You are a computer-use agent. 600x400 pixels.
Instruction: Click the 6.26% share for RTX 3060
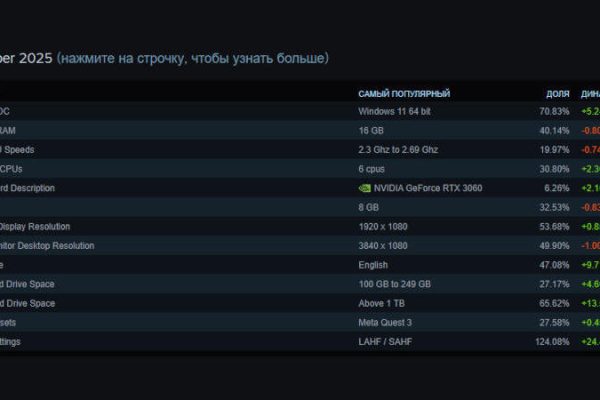click(556, 188)
